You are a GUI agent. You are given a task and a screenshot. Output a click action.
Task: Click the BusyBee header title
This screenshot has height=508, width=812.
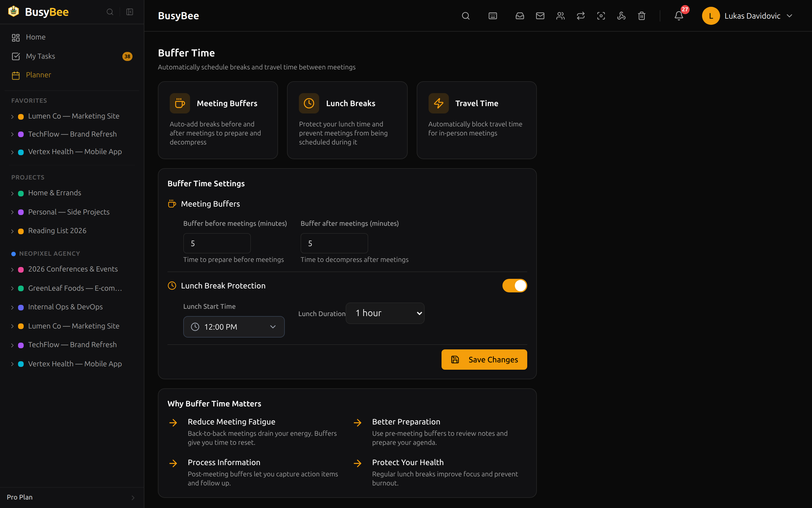click(x=178, y=16)
